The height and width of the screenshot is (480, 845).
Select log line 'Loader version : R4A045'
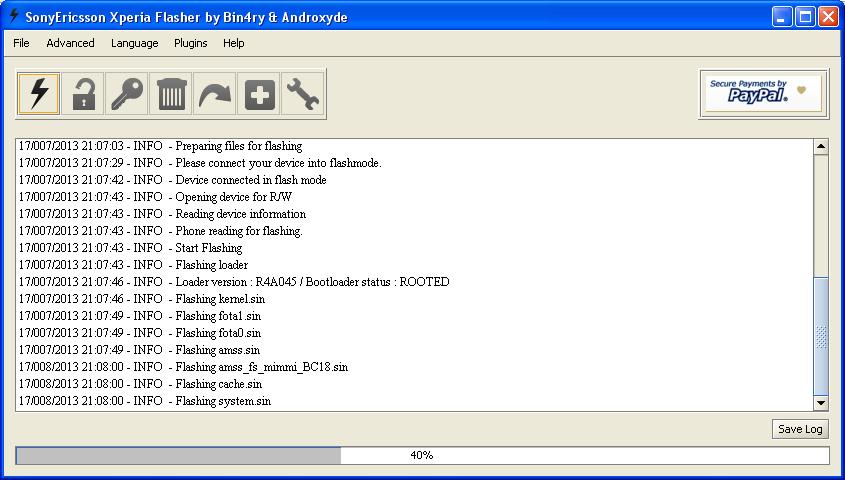[234, 282]
